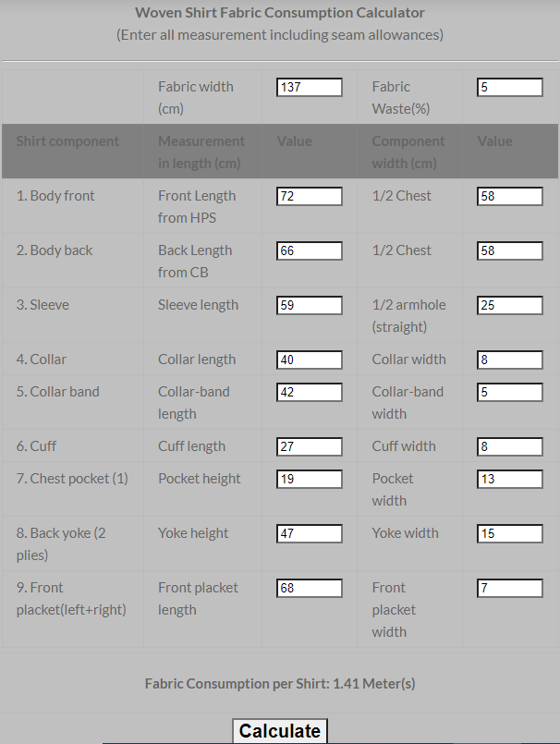Click the Back Length from CB value field
This screenshot has width=560, height=744.
tap(310, 251)
